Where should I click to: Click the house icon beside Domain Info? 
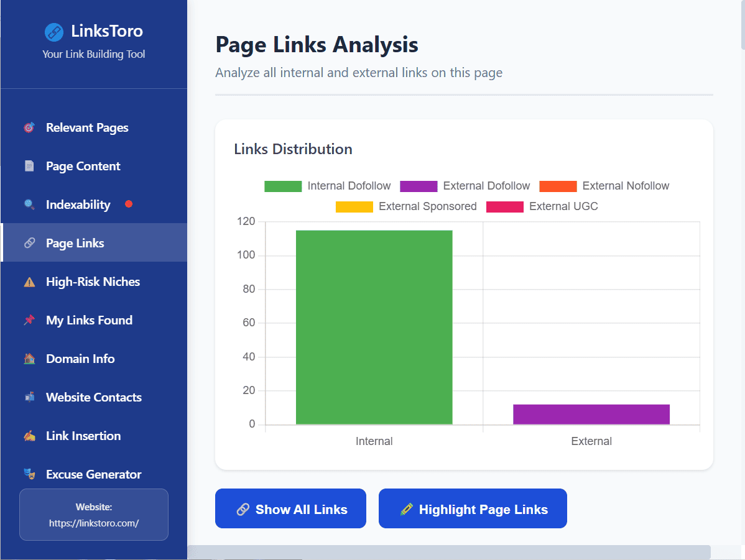(x=29, y=359)
